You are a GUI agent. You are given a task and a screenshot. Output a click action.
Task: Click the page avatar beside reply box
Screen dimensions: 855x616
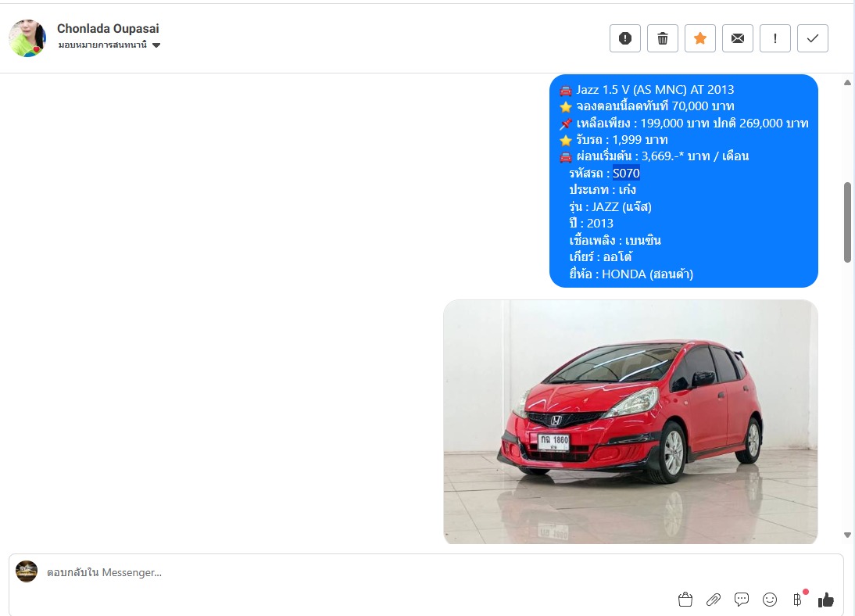(26, 571)
